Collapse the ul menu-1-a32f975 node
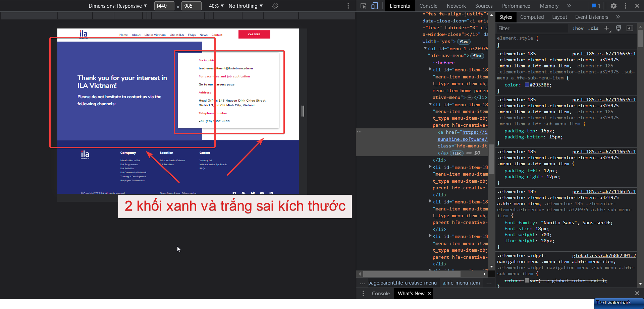 tap(425, 49)
